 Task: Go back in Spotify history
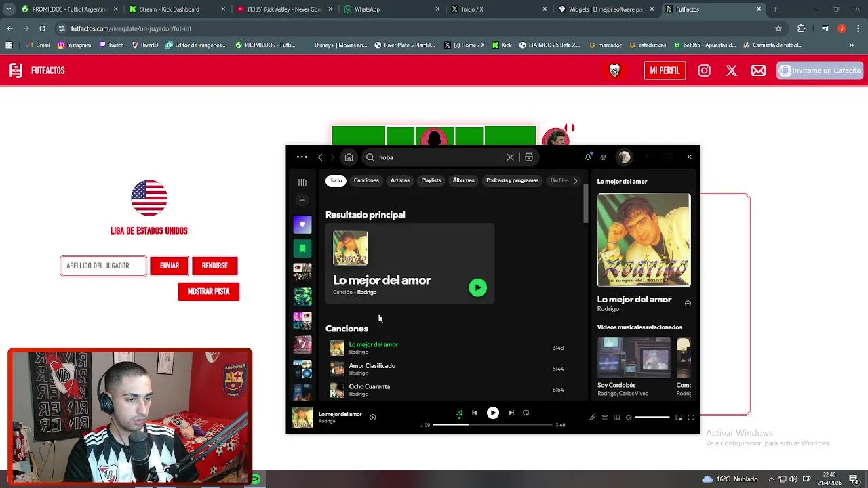[x=320, y=157]
